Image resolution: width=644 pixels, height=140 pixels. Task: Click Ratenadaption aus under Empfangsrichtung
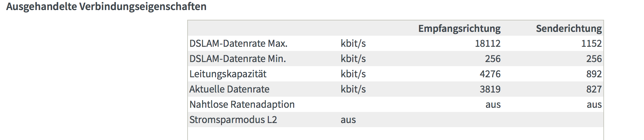point(493,105)
